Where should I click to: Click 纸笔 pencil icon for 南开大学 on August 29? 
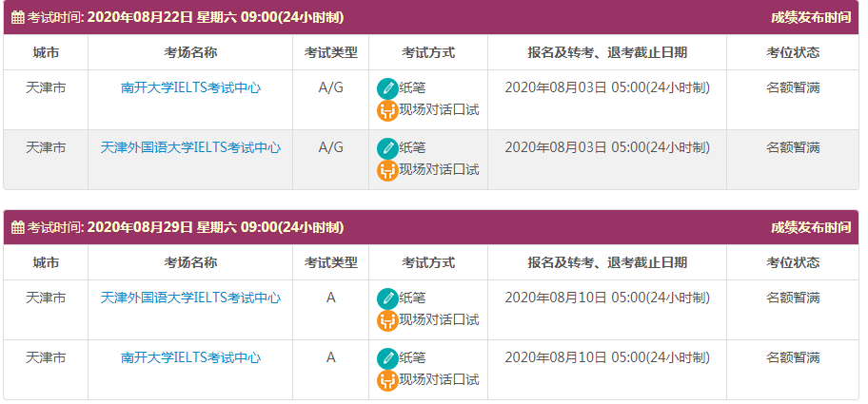pos(387,358)
